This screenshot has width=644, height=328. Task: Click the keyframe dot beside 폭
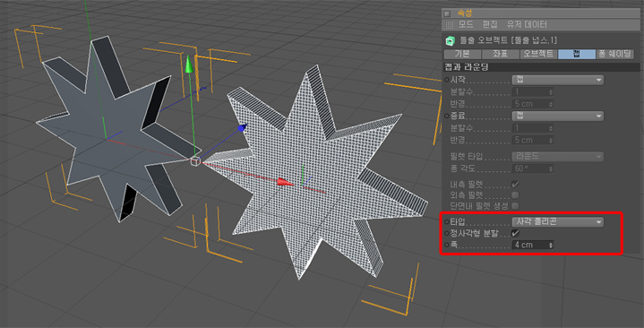(x=446, y=245)
